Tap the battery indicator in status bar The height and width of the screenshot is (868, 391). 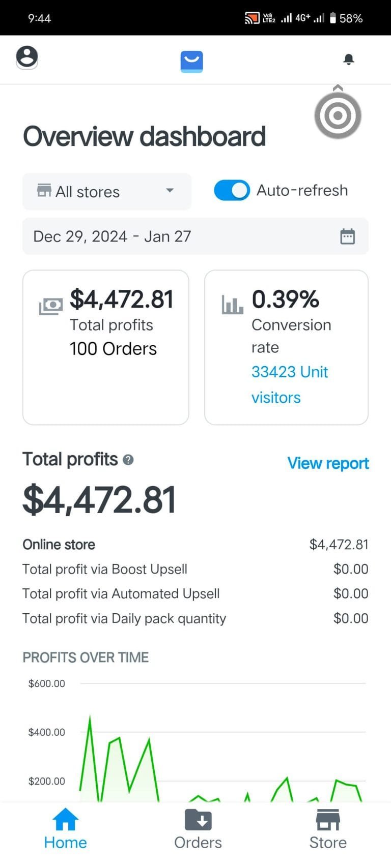pos(333,18)
